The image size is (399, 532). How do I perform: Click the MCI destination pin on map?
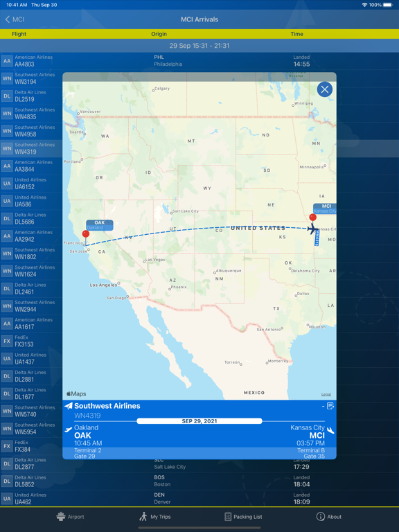pyautogui.click(x=313, y=218)
